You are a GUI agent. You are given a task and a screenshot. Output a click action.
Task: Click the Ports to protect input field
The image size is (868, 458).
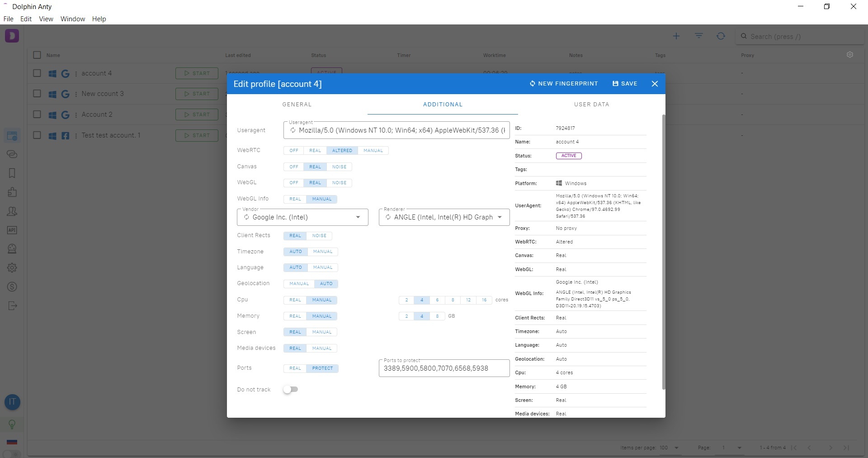click(x=444, y=368)
